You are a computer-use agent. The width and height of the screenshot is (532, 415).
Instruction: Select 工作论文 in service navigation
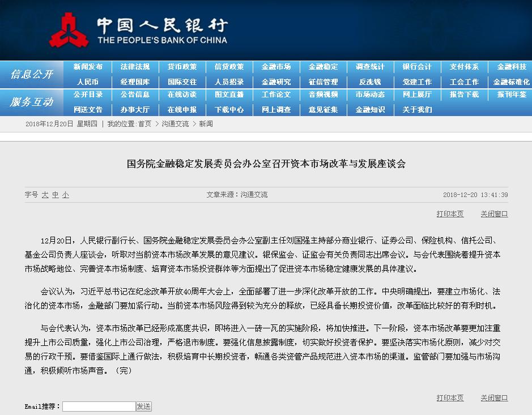click(x=276, y=95)
